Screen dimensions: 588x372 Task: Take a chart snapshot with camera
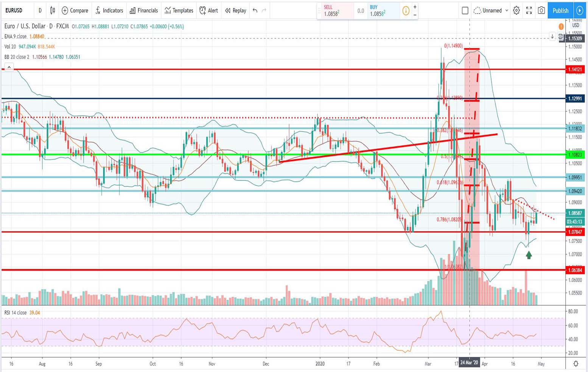pyautogui.click(x=541, y=11)
